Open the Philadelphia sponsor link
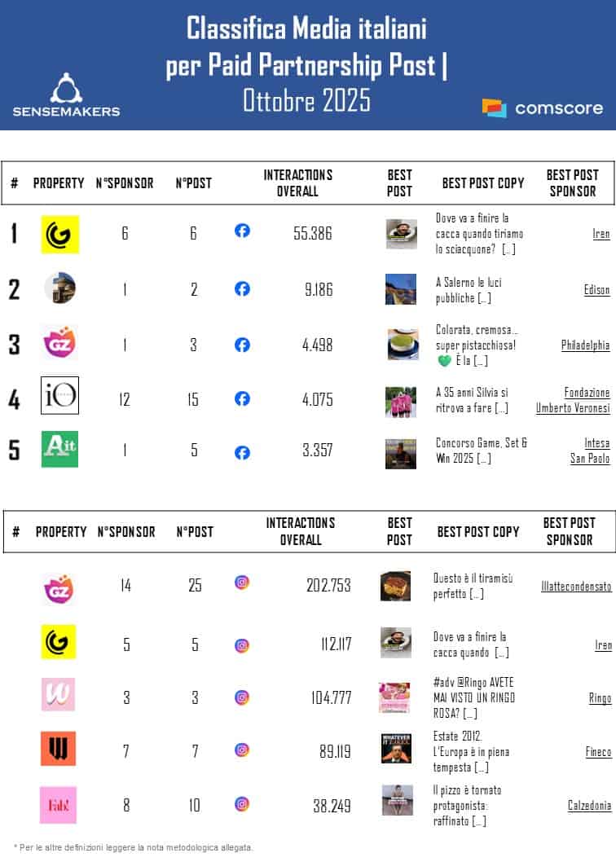Viewport: 616px width, 862px height. pyautogui.click(x=585, y=345)
